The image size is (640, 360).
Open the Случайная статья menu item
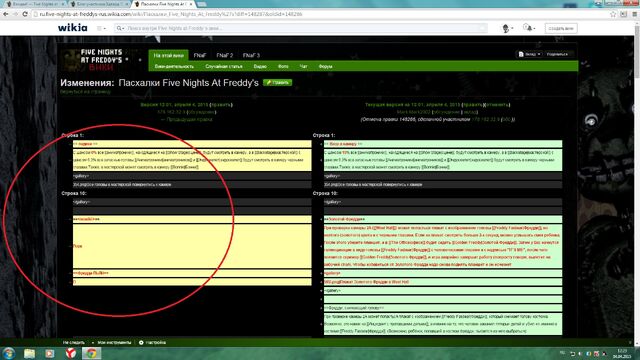224,66
